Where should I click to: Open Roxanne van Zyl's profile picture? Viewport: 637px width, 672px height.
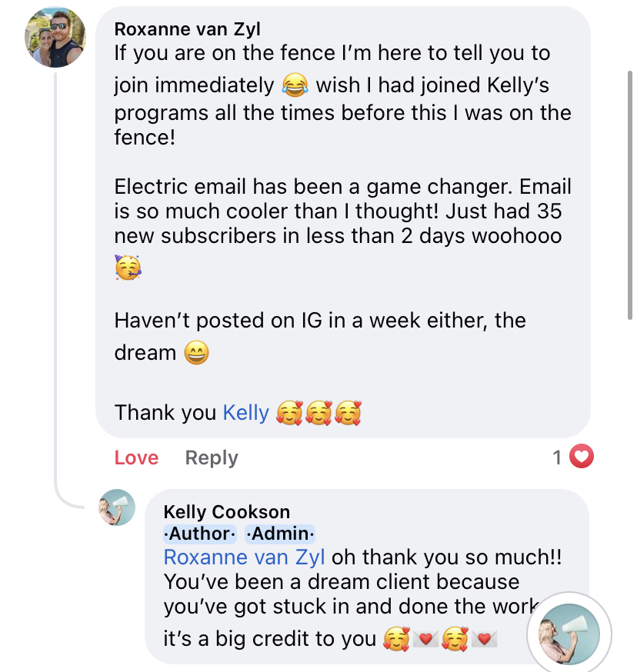55,38
